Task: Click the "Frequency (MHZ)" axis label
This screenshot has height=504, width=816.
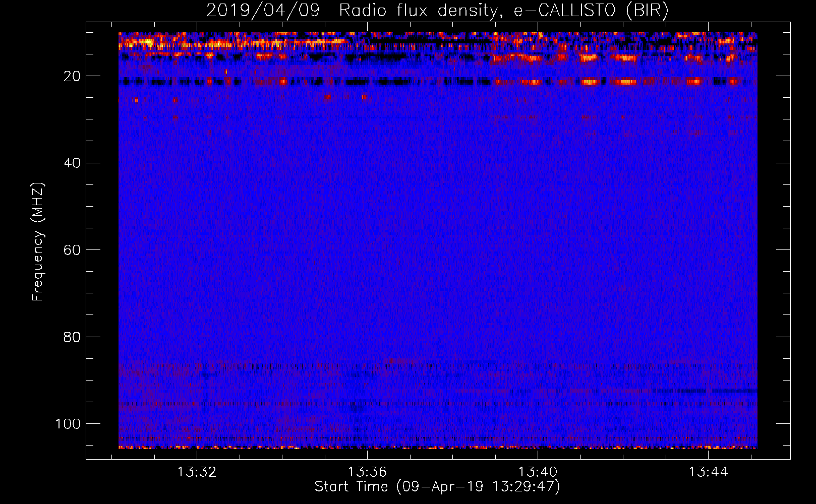Action: [x=38, y=242]
